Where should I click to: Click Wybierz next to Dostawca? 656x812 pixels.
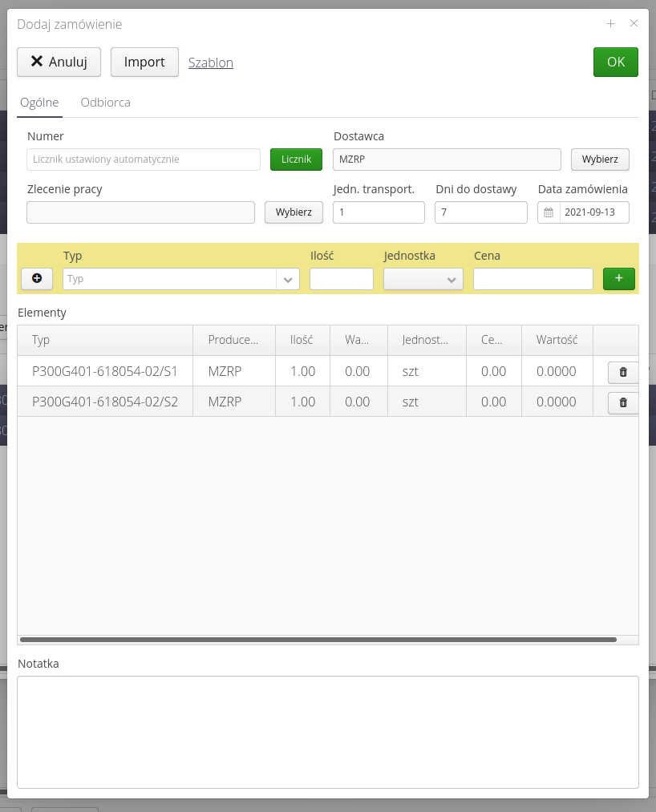pos(600,159)
